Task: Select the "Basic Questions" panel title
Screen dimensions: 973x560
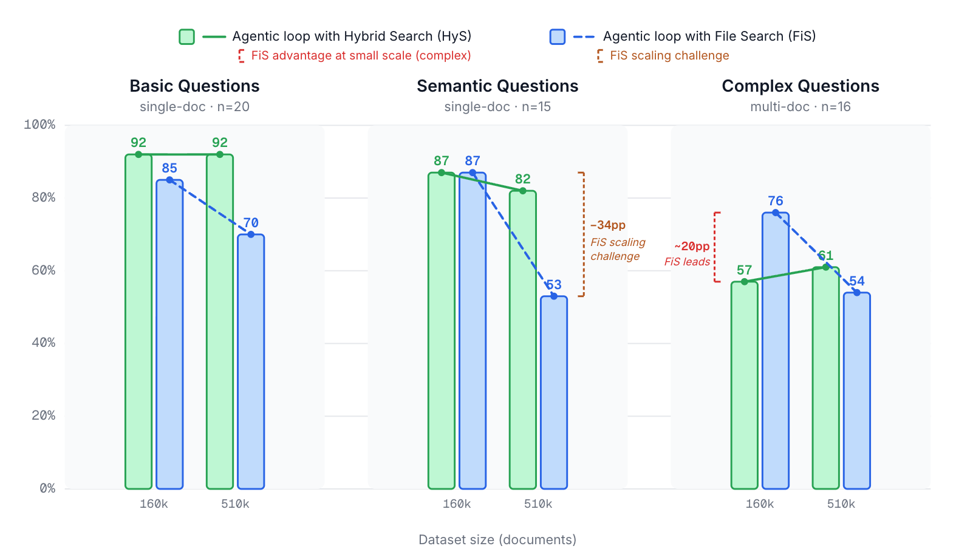Action: [x=194, y=86]
